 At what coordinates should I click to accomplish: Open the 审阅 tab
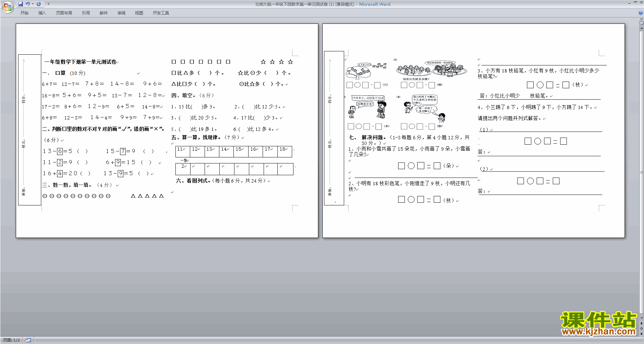coord(121,13)
